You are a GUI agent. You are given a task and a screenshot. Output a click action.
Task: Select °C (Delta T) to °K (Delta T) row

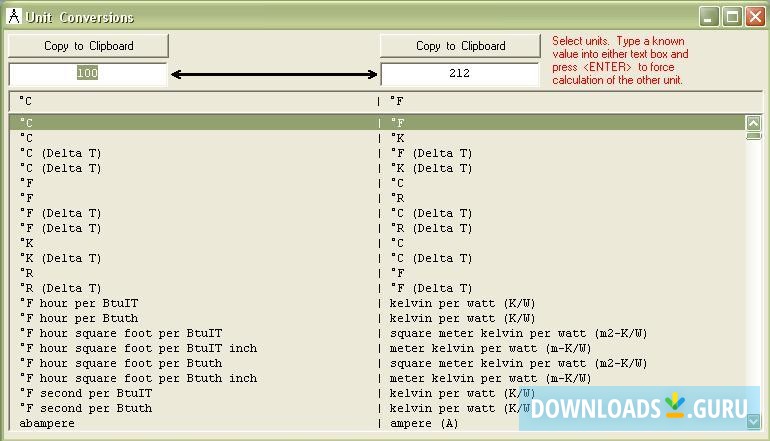377,168
